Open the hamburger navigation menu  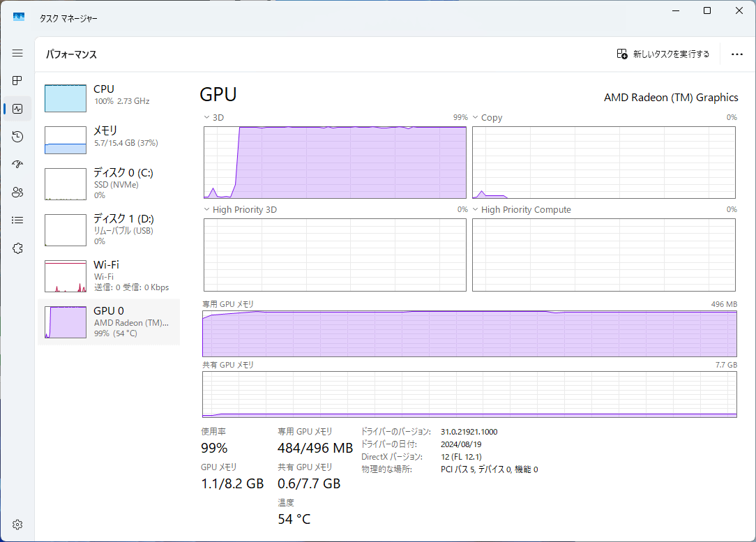coord(17,53)
